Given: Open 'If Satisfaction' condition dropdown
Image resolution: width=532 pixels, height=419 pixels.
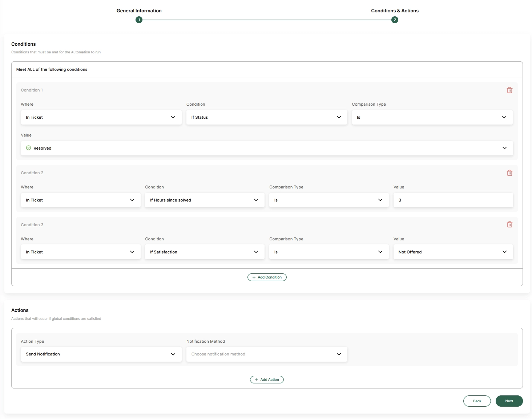Looking at the screenshot, I should coord(205,252).
